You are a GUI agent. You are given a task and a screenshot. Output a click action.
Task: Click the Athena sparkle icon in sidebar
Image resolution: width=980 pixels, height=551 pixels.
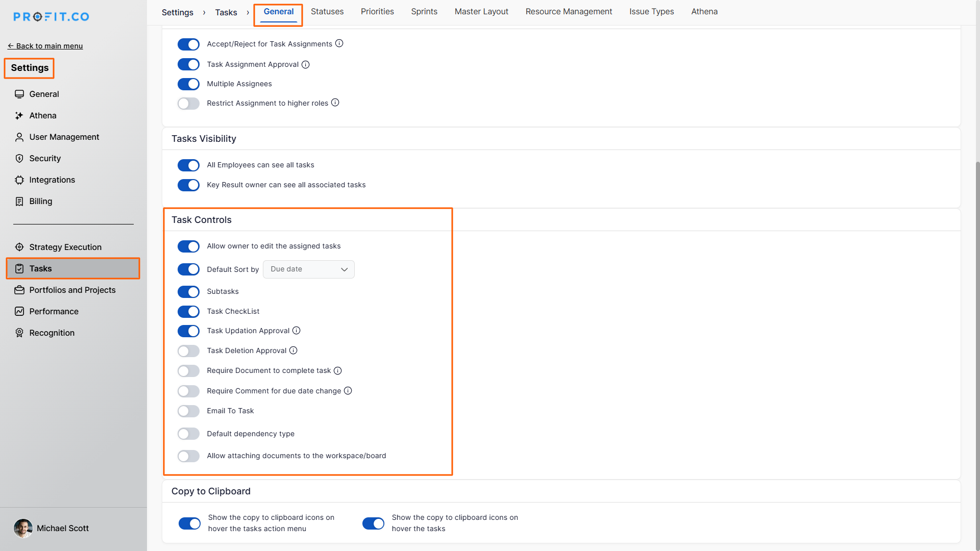pyautogui.click(x=19, y=116)
